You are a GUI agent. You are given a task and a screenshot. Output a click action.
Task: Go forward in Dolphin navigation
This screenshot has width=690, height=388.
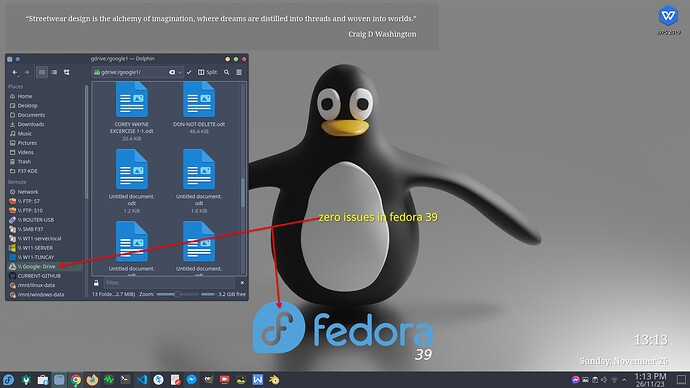coord(27,72)
